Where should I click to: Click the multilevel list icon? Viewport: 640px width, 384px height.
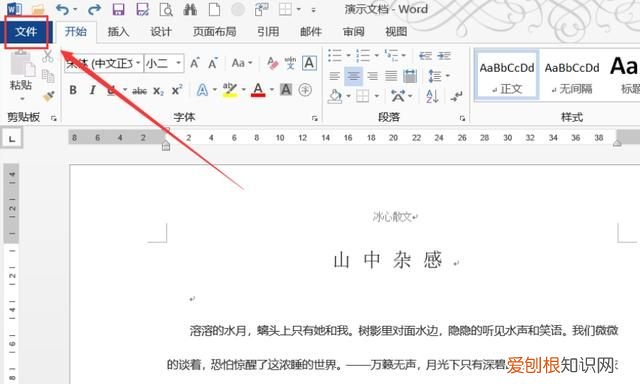click(x=391, y=55)
